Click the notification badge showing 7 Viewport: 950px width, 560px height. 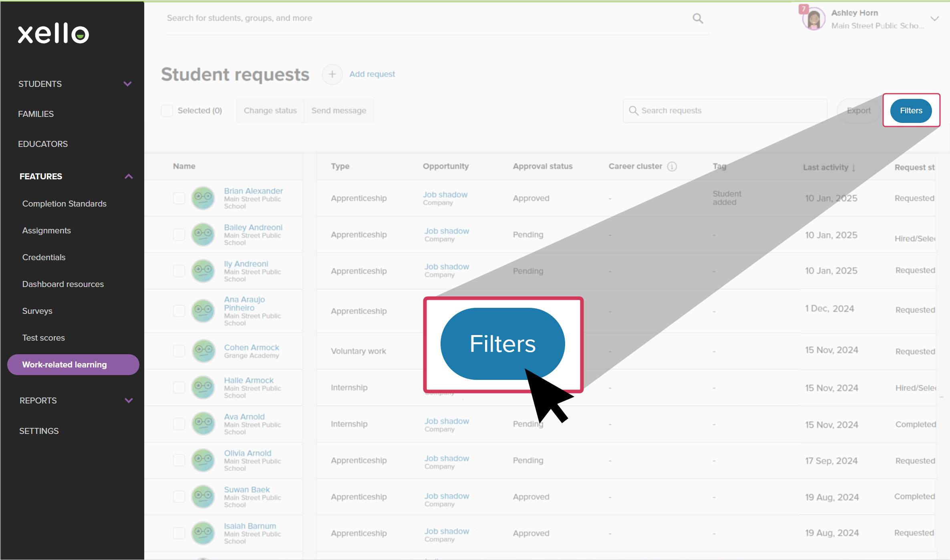[x=803, y=9]
